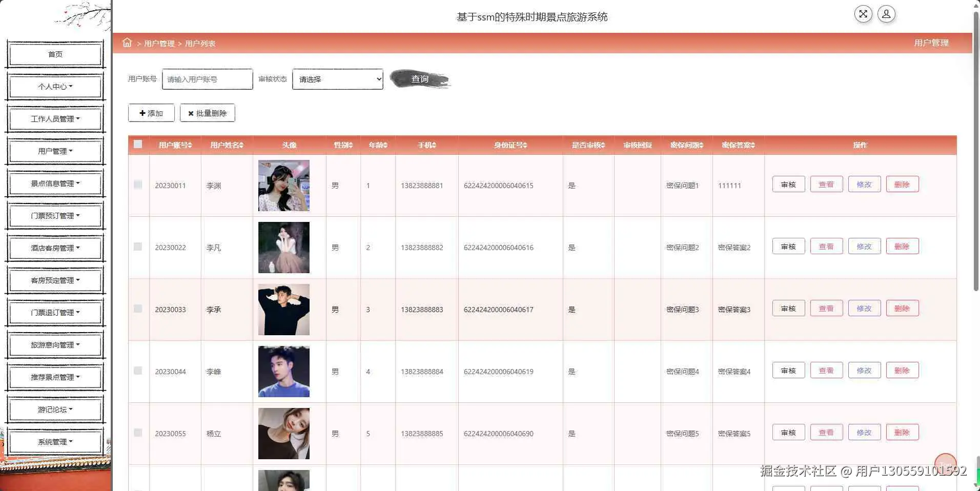Screen dimensions: 980x491
Task: Open 推荐景点管理 in the sidebar
Action: click(x=55, y=377)
